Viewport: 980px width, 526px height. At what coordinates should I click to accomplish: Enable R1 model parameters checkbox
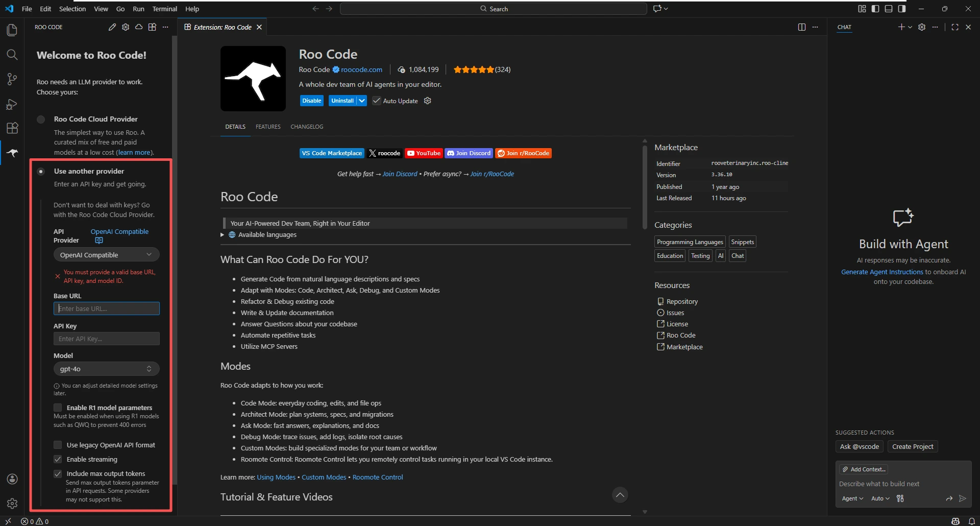pyautogui.click(x=58, y=408)
